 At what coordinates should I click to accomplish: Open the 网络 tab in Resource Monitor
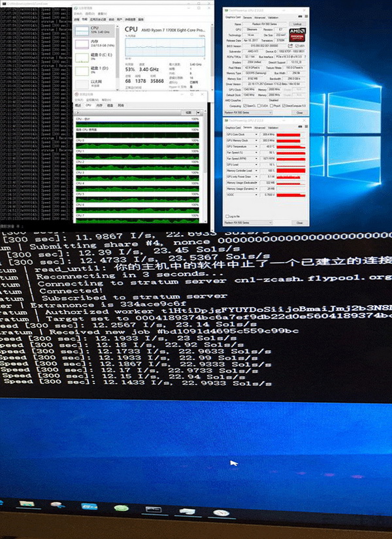point(121,105)
